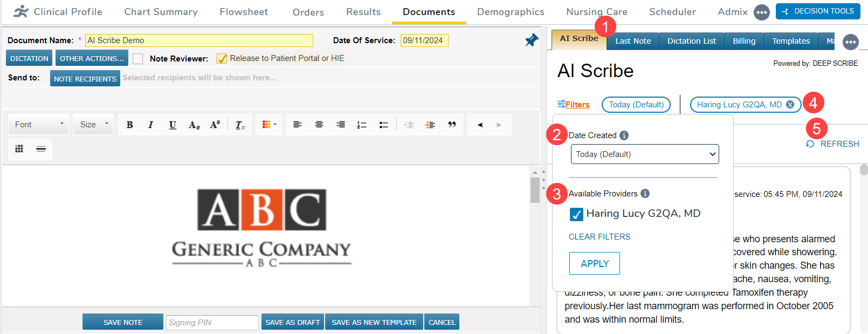
Task: Remove the Haring Lucy G2QA filter chip
Action: coord(790,105)
